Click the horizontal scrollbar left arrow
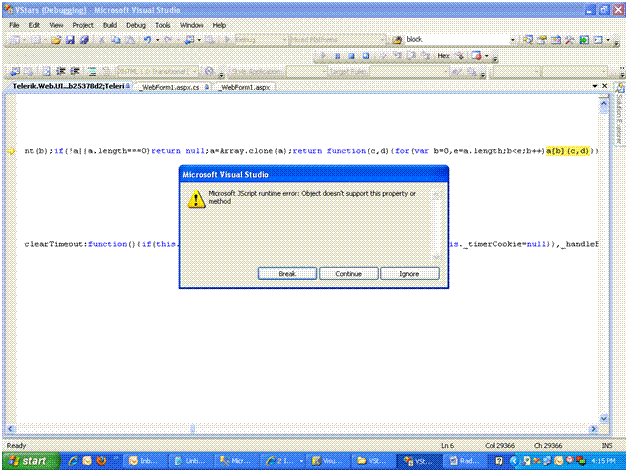 click(x=11, y=429)
